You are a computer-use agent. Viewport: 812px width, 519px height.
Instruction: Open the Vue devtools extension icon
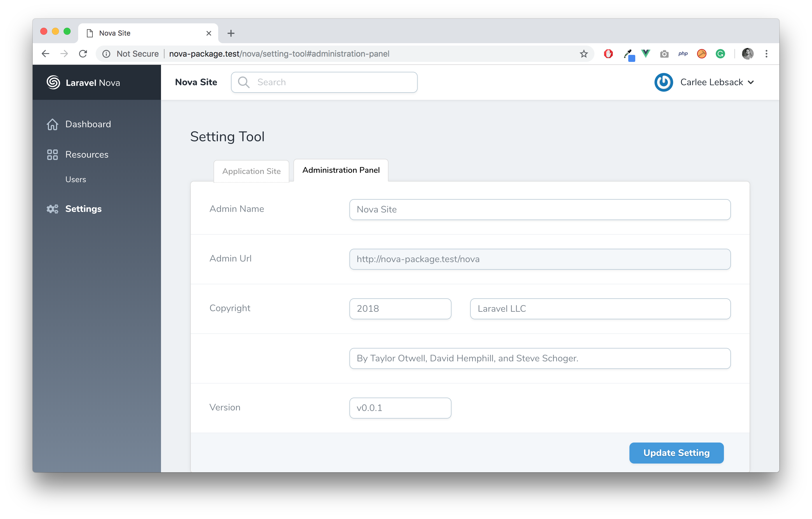[x=645, y=53]
